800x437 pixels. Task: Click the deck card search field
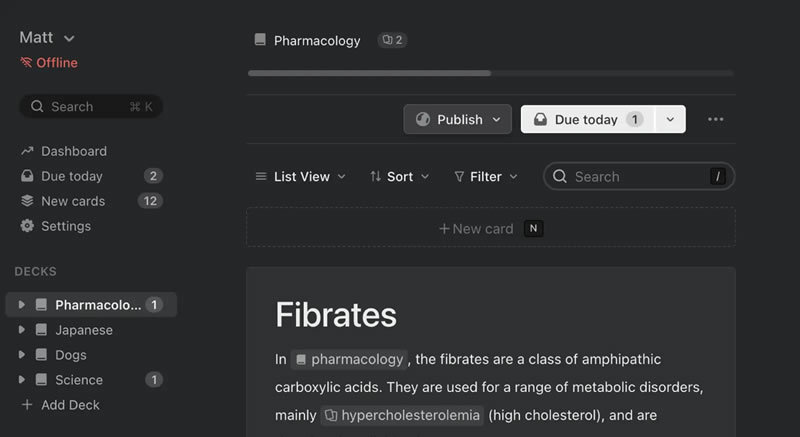click(x=639, y=176)
